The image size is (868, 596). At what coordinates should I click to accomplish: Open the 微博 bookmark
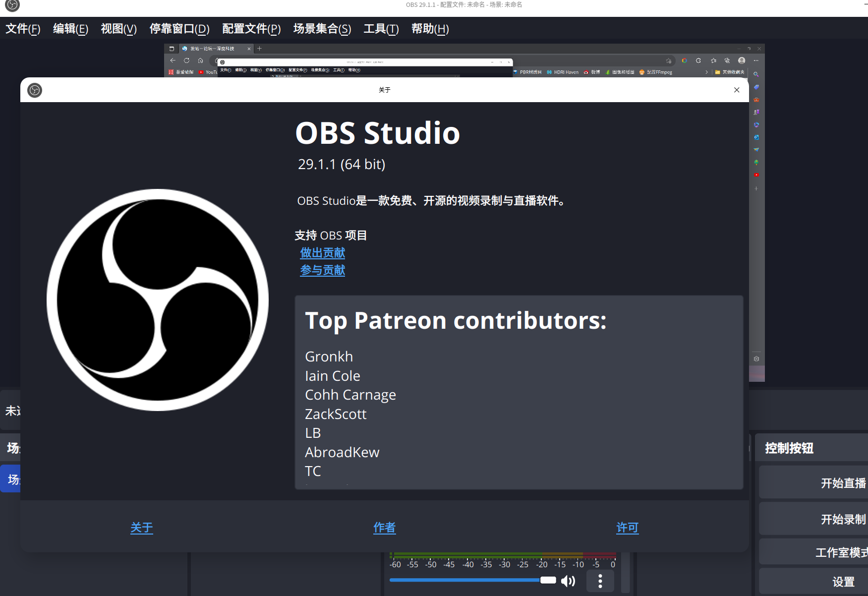tap(592, 72)
